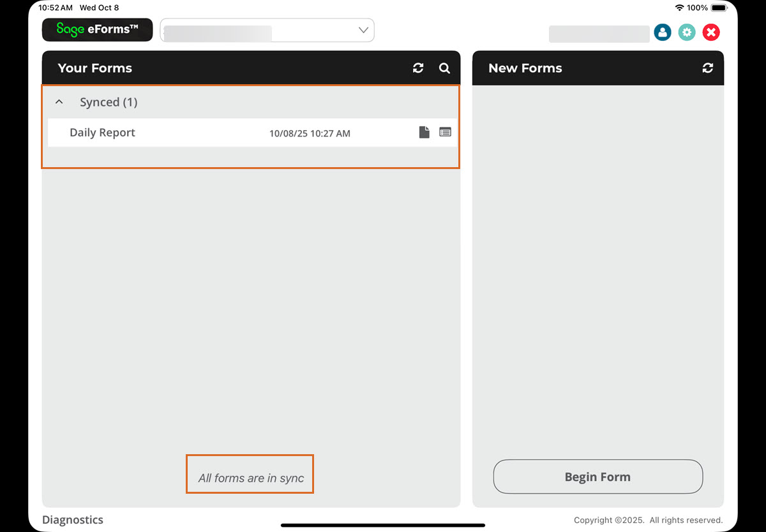Tap the All forms are in sync status
The image size is (766, 532).
pyautogui.click(x=251, y=478)
